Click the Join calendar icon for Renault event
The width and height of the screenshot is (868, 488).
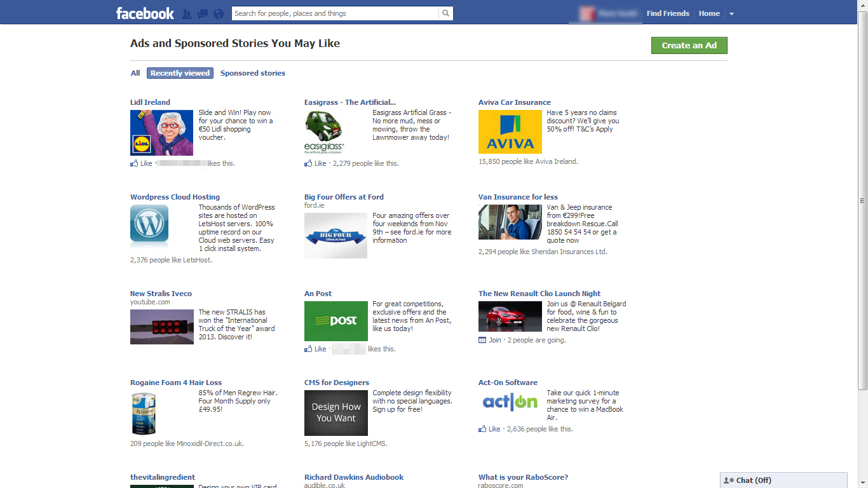pos(482,340)
